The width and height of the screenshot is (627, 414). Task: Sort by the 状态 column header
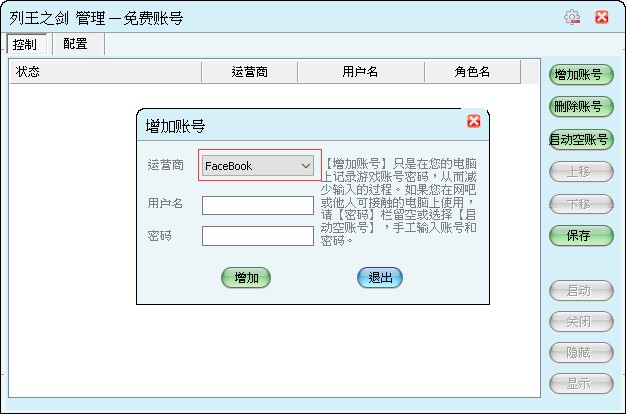pyautogui.click(x=105, y=72)
